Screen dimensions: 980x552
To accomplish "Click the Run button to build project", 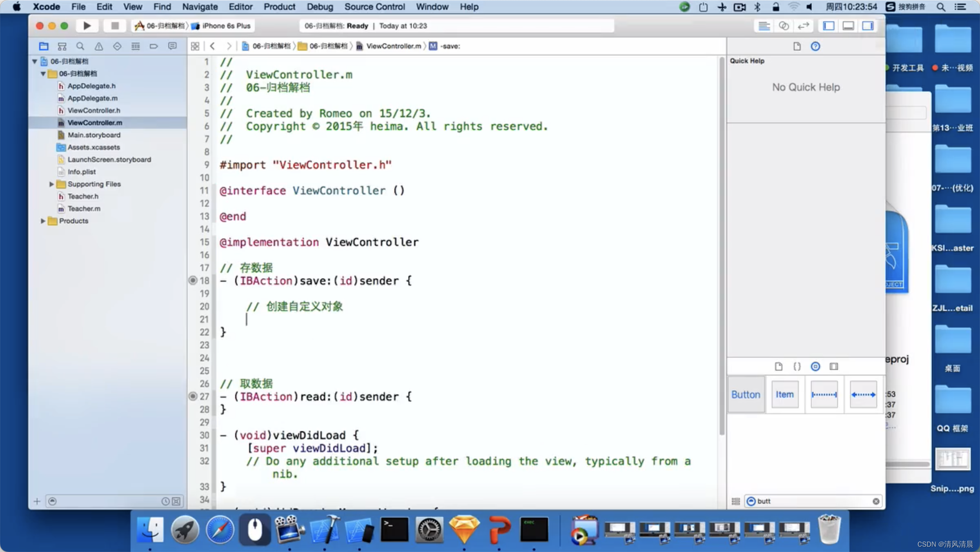I will pos(87,26).
